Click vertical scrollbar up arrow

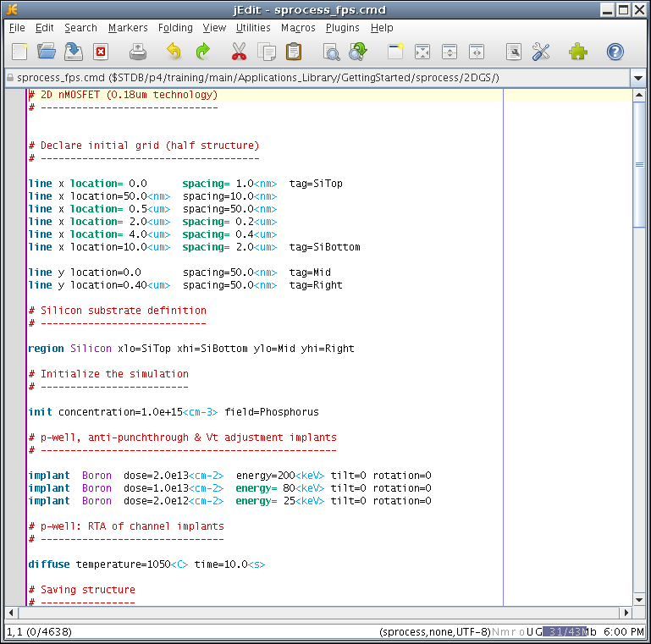point(639,96)
